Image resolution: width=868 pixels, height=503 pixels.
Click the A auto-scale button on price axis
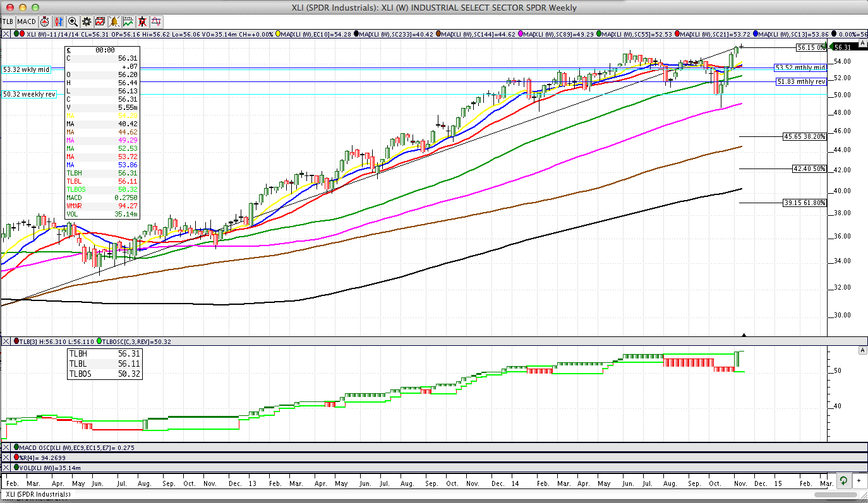pos(863,42)
